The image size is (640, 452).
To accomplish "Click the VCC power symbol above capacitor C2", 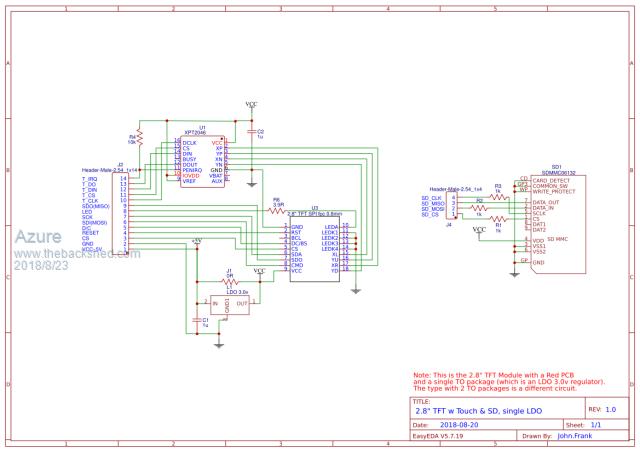I will 251,103.
